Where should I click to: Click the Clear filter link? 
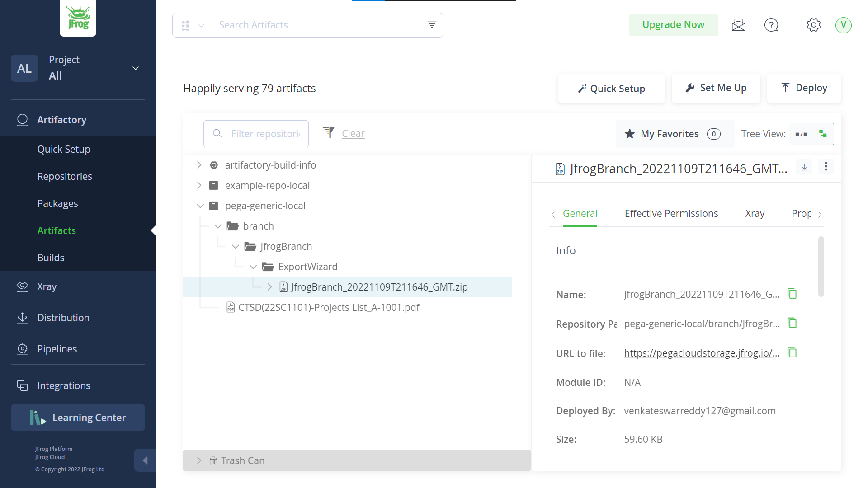click(x=353, y=134)
